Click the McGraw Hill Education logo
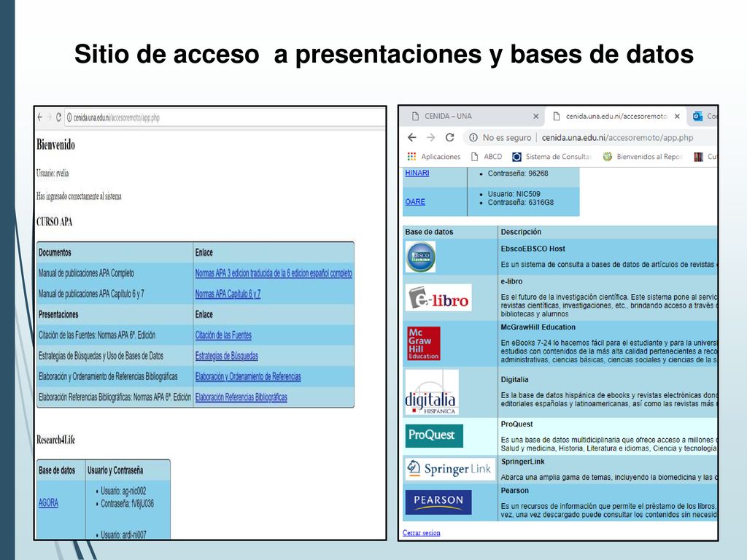 pyautogui.click(x=424, y=343)
